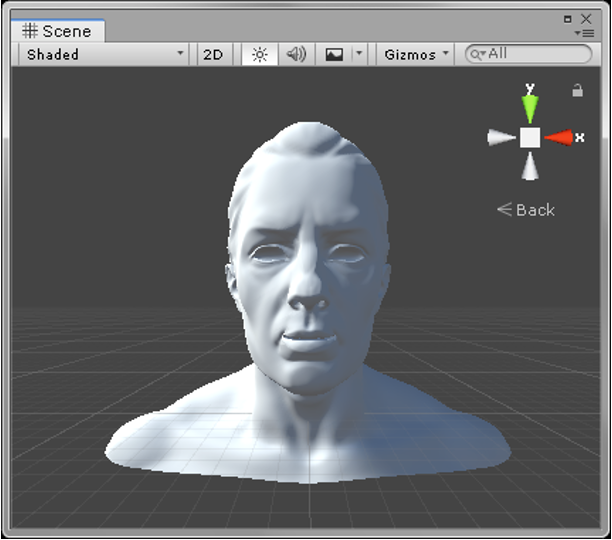The image size is (612, 540).
Task: Open the panel options menu icon
Action: point(584,34)
